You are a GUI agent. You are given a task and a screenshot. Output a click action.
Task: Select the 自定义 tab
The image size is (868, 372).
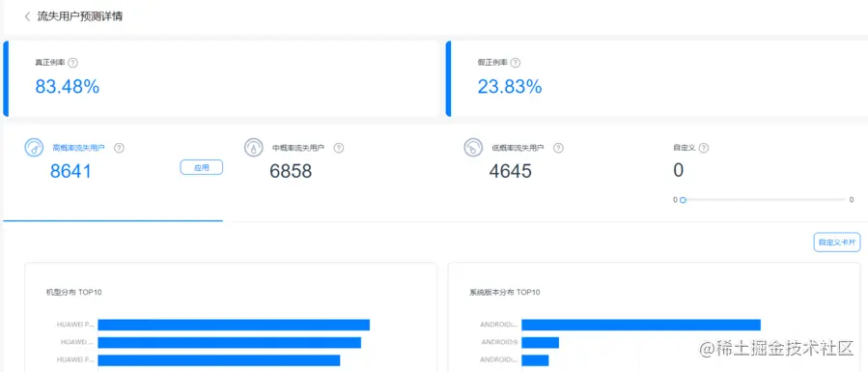point(764,173)
